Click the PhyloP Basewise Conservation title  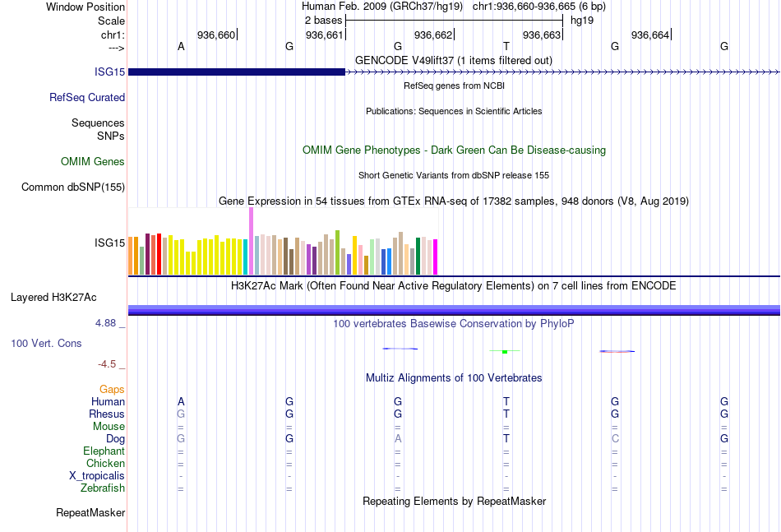click(x=454, y=324)
